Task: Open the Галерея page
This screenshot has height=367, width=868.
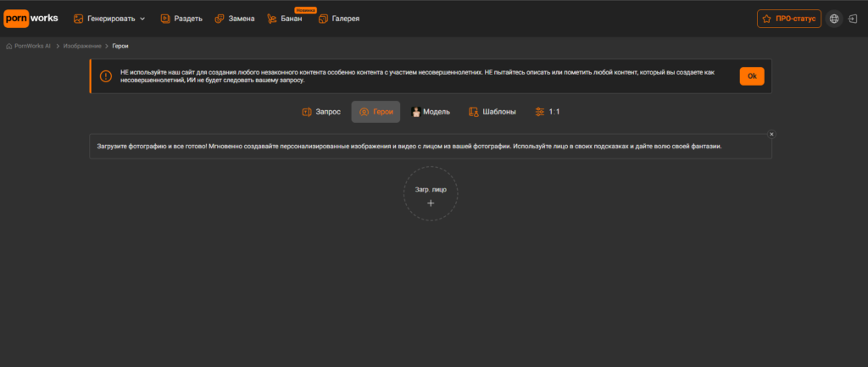Action: pos(339,19)
